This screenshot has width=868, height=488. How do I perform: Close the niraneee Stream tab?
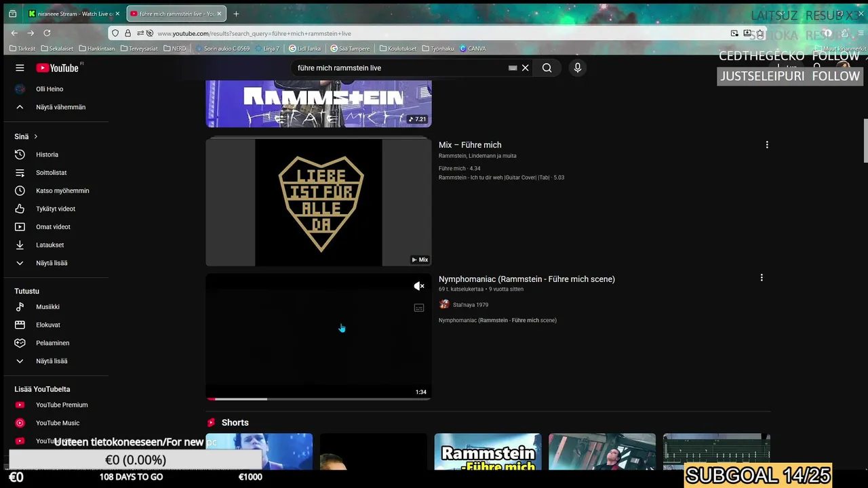[117, 14]
